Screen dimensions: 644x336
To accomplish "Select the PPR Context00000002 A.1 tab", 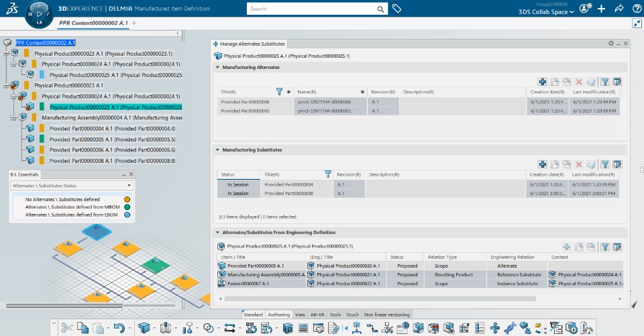I will click(x=93, y=23).
